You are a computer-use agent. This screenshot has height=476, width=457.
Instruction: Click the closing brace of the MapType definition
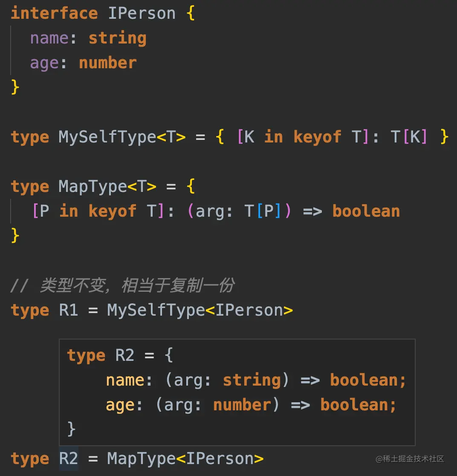click(x=15, y=236)
